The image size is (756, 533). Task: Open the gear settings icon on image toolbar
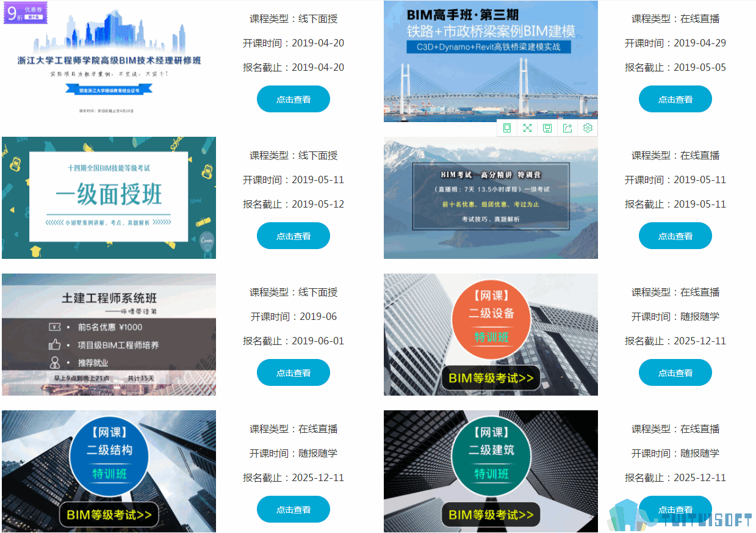(588, 128)
